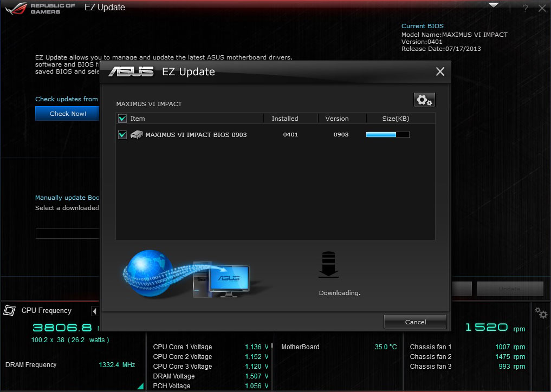Close the ASUS EZ Update dialog
Viewport: 551px width, 392px height.
click(440, 71)
